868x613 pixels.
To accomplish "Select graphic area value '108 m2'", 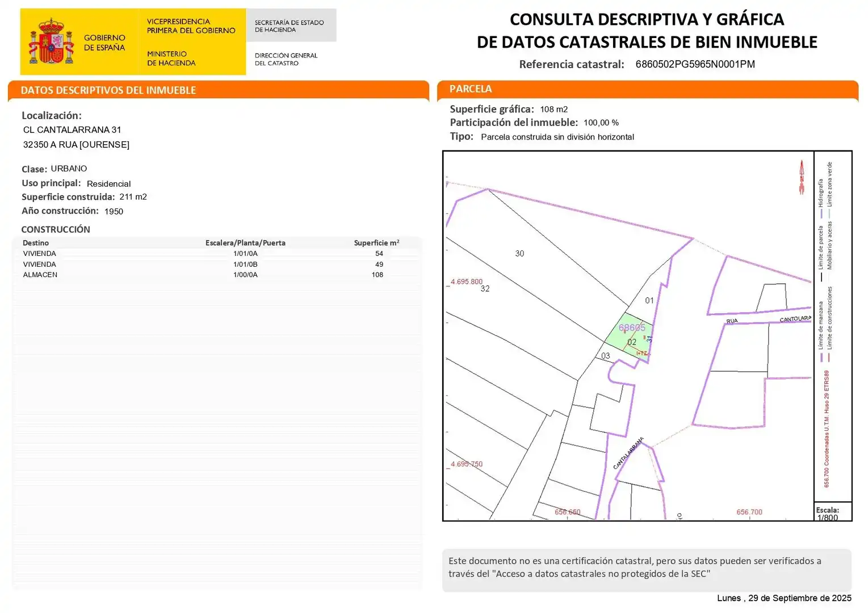I will [553, 109].
